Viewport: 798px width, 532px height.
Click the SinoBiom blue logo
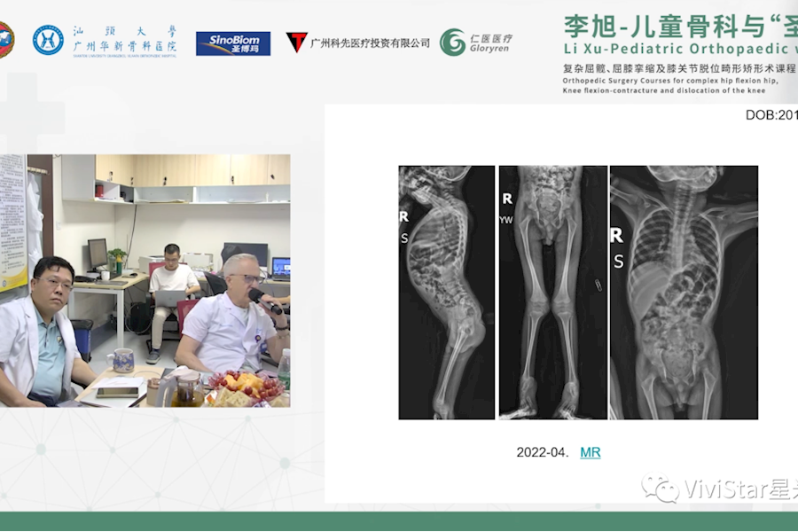click(233, 43)
